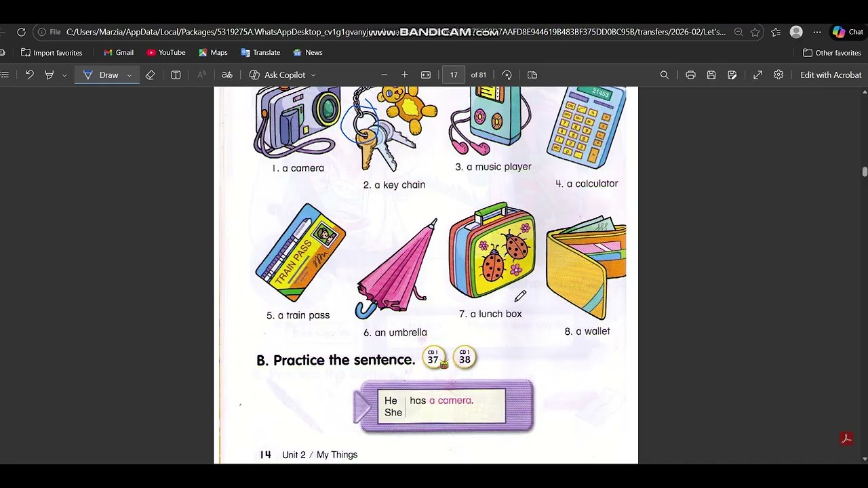
Task: Click the CD1 track 38 badge
Action: tap(465, 357)
